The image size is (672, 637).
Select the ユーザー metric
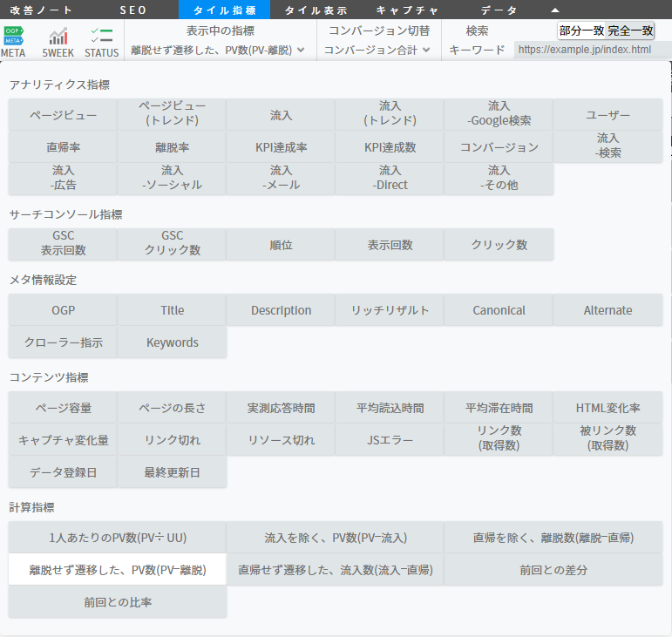[608, 115]
